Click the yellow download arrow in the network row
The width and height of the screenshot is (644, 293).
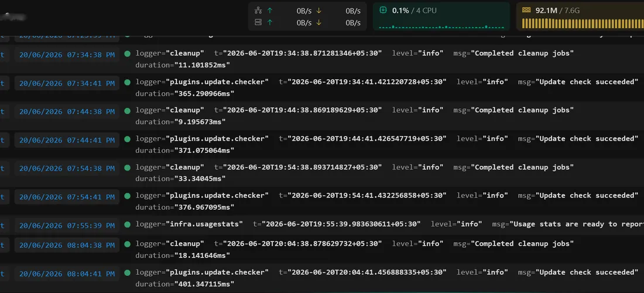point(318,11)
